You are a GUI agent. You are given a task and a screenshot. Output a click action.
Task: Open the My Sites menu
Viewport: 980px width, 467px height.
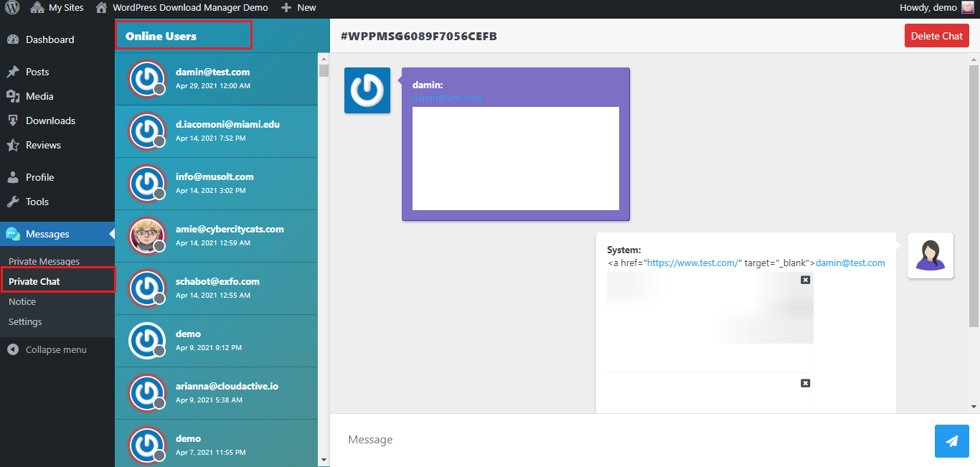tap(57, 8)
